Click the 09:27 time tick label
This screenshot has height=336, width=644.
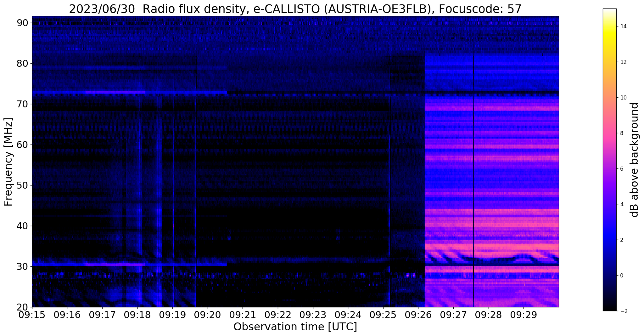453,314
